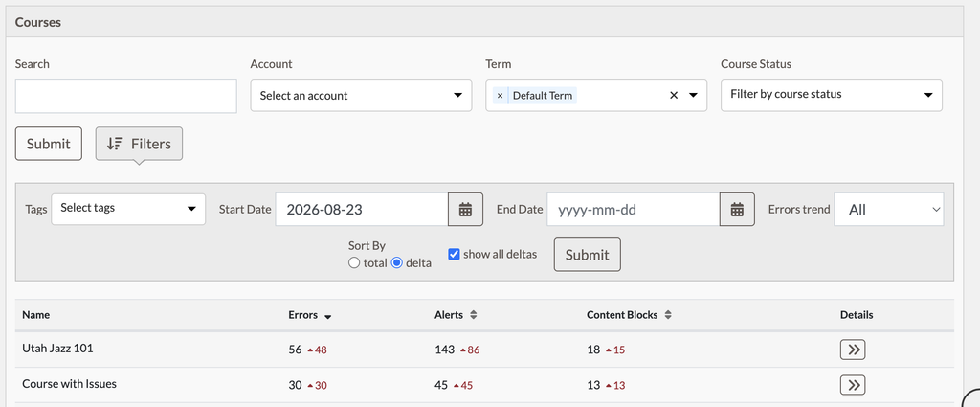This screenshot has width=980, height=407.
Task: Click the Submit button below Search
Action: [x=48, y=144]
